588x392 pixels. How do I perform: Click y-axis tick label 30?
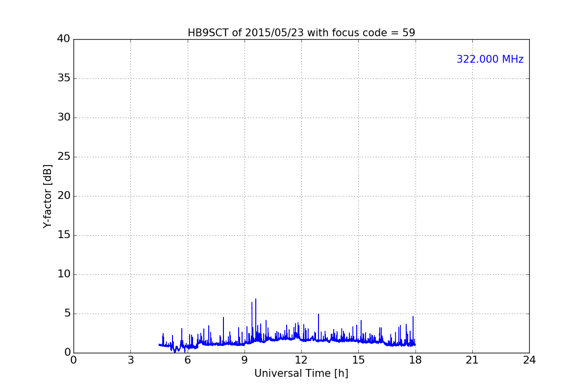click(x=64, y=118)
